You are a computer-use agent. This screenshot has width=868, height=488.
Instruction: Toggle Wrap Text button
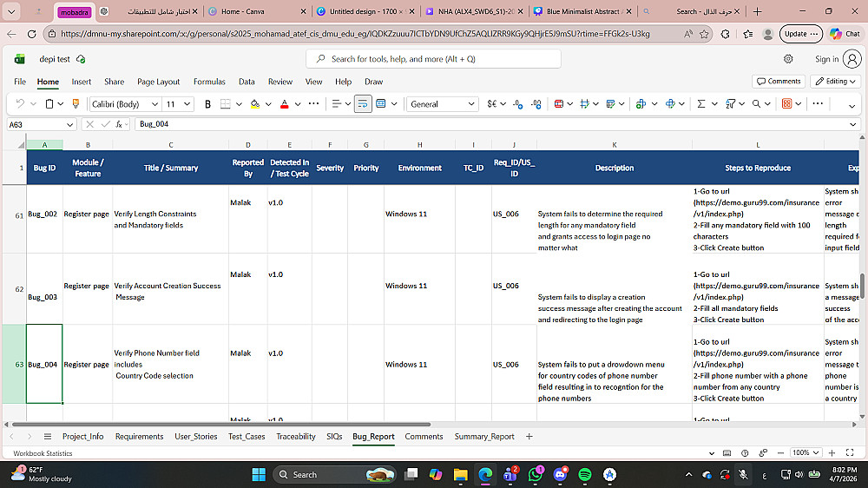[363, 103]
